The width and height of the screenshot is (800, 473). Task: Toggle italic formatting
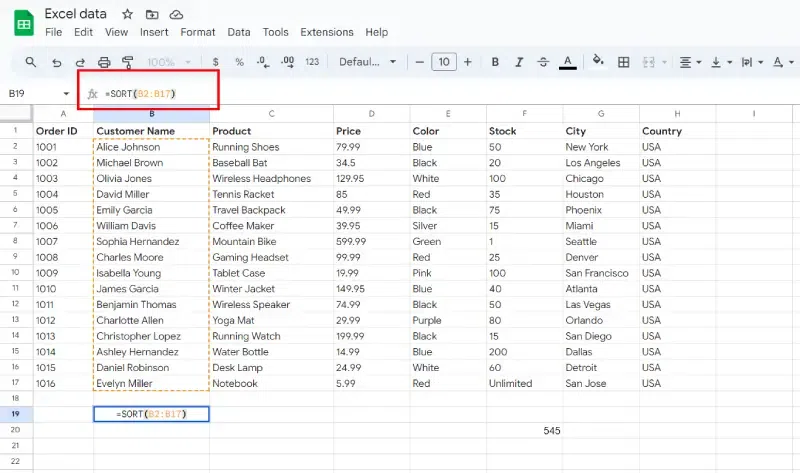coord(519,62)
